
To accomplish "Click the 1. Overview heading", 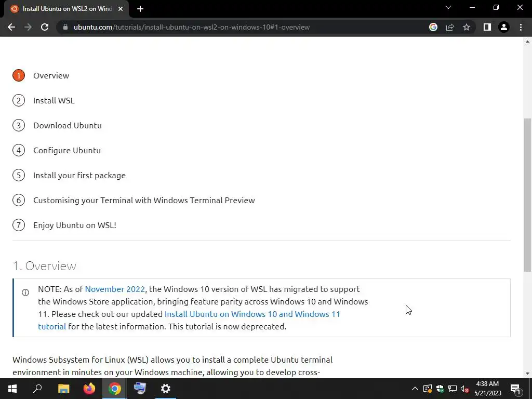I will pos(45,266).
